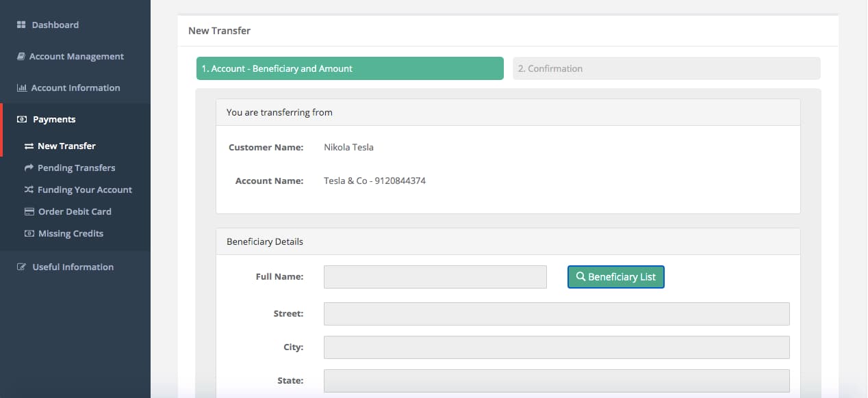
Task: Open the Beneficiary List search button
Action: point(615,277)
